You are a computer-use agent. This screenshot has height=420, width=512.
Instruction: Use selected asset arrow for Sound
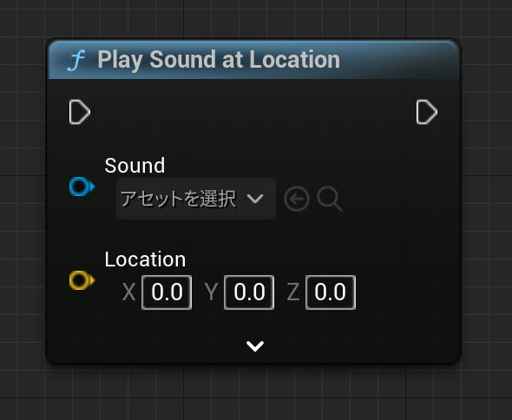pos(297,199)
